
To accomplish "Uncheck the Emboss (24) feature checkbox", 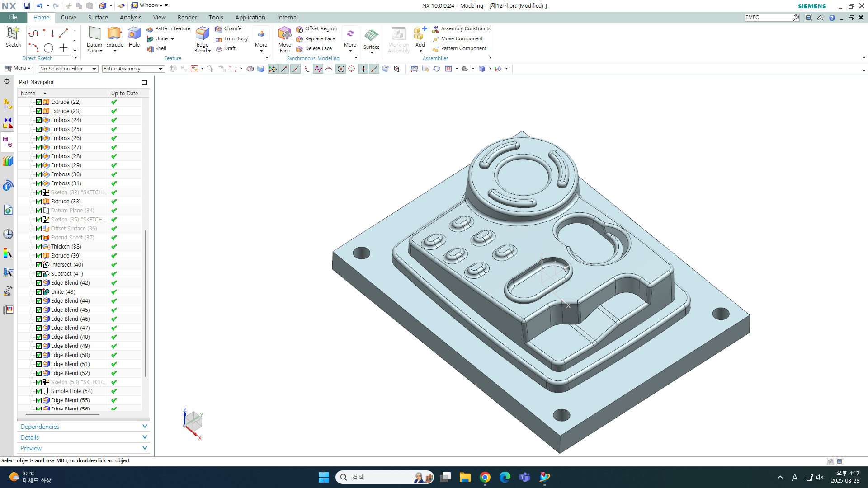I will coord(39,120).
